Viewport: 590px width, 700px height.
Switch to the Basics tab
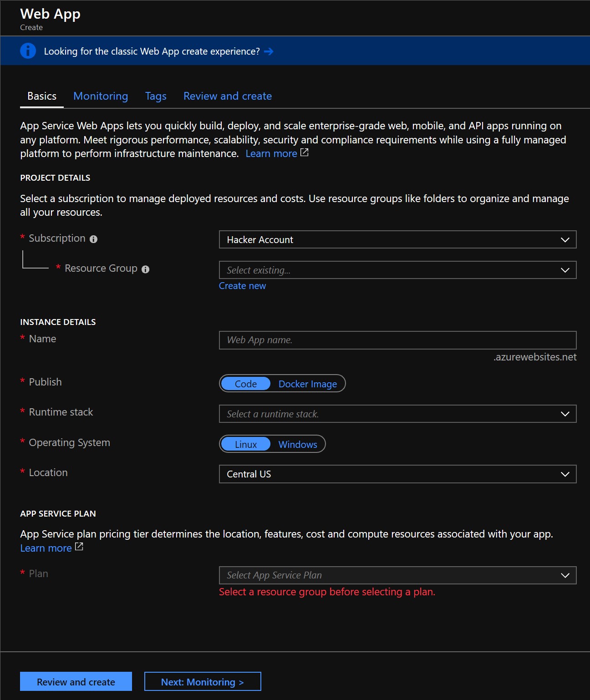pyautogui.click(x=42, y=96)
